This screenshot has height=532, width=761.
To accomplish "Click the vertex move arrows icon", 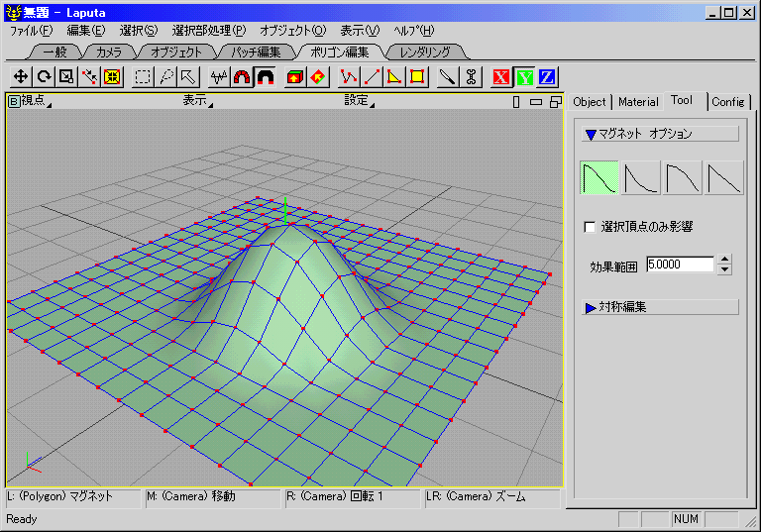I will click(x=89, y=76).
